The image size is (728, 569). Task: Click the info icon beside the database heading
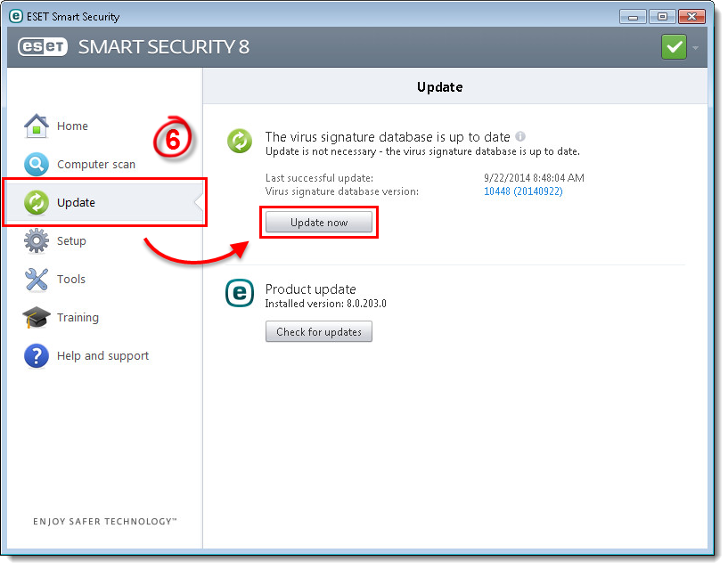tap(520, 137)
